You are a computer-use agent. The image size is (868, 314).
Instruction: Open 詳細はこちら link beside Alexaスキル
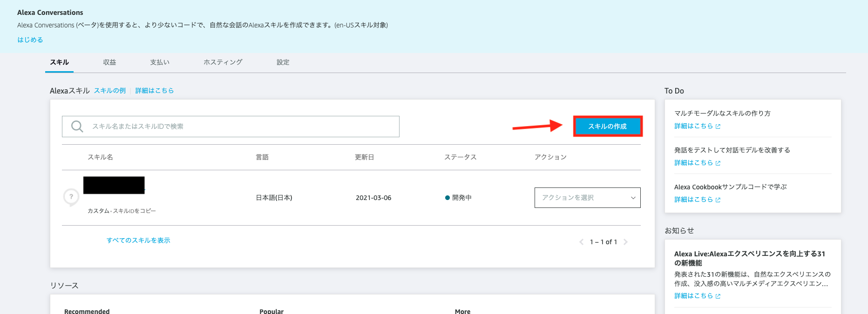(155, 91)
